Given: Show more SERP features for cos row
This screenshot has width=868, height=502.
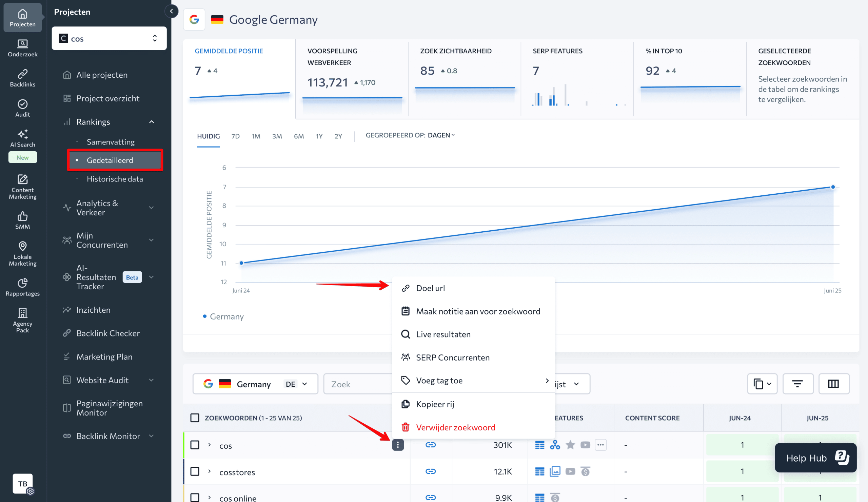Looking at the screenshot, I should pos(600,445).
